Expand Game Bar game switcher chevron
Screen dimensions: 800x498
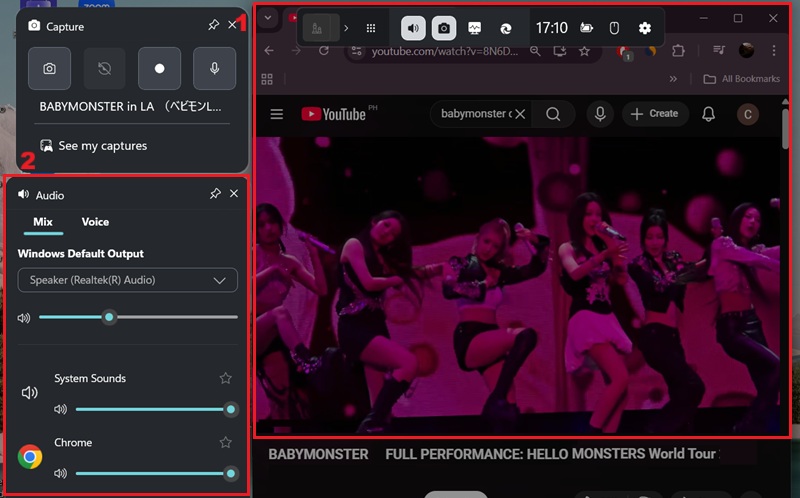coord(346,28)
